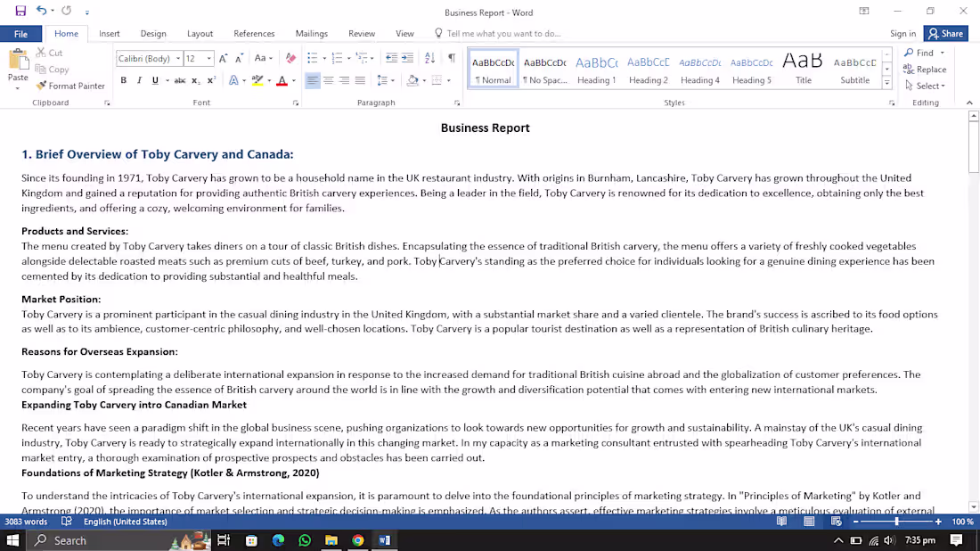Open Text Effects and Typography
This screenshot has width=980, height=551.
[233, 80]
